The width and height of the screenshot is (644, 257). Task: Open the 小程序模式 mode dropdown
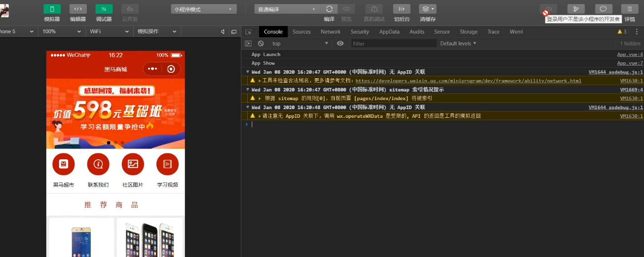click(204, 9)
